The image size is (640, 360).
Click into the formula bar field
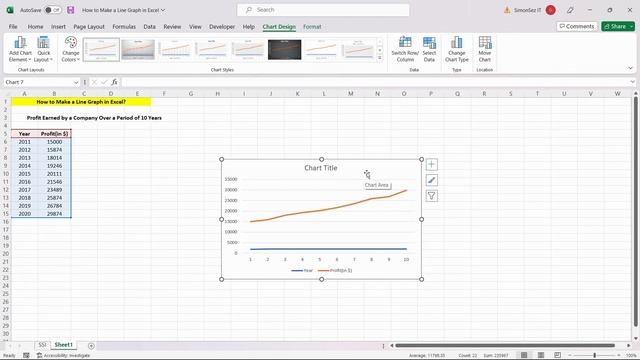376,82
